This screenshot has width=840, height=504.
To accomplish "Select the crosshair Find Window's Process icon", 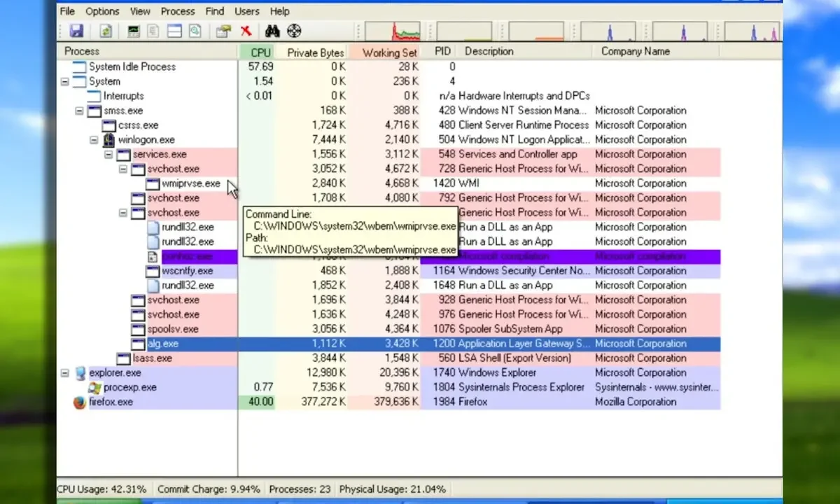I will tap(294, 31).
